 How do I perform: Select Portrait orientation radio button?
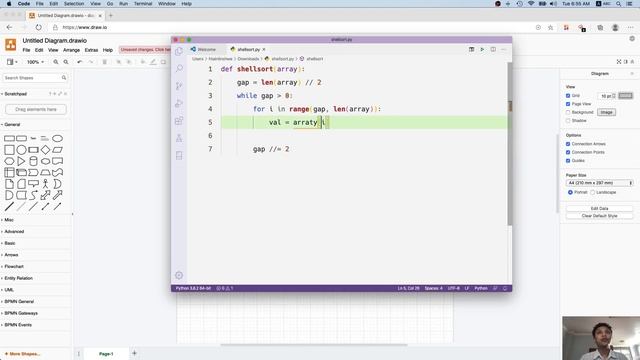coord(570,192)
